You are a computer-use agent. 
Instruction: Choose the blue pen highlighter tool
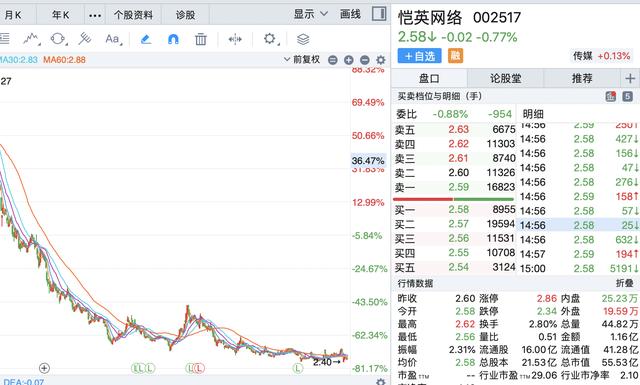point(146,39)
